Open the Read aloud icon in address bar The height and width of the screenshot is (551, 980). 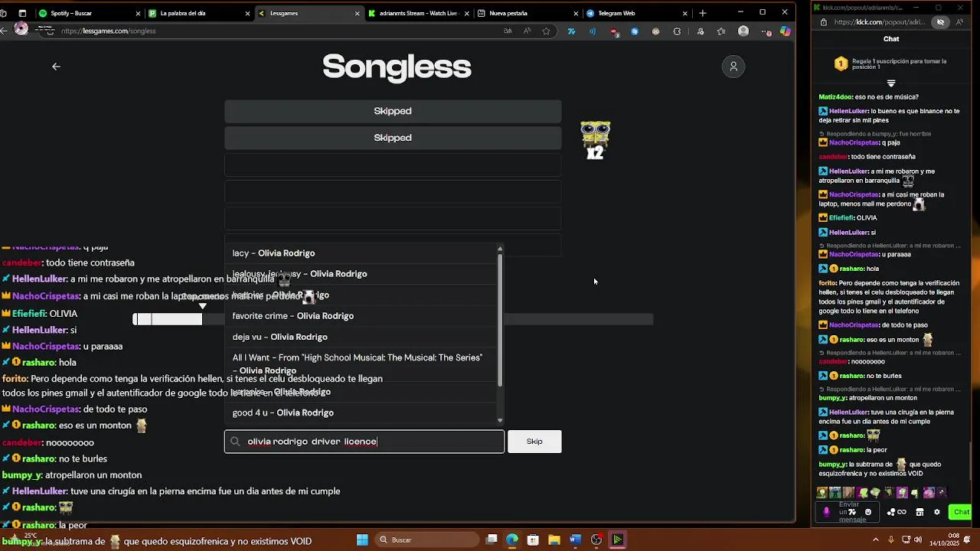tap(527, 31)
